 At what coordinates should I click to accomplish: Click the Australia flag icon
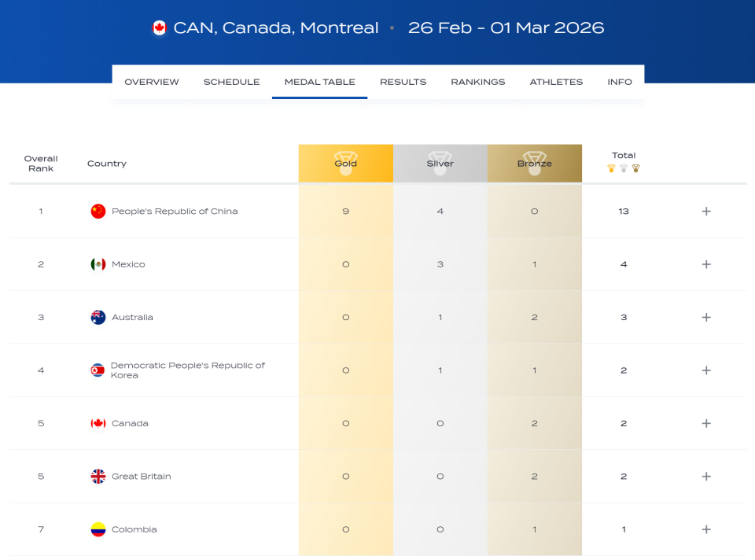pyautogui.click(x=98, y=318)
